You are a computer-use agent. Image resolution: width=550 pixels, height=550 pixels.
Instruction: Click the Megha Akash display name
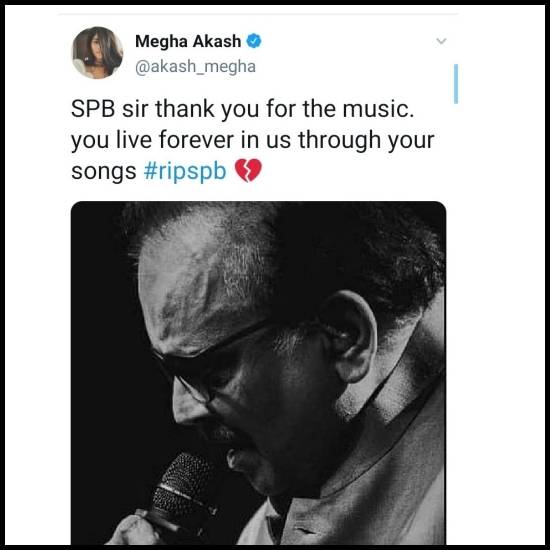click(x=188, y=41)
